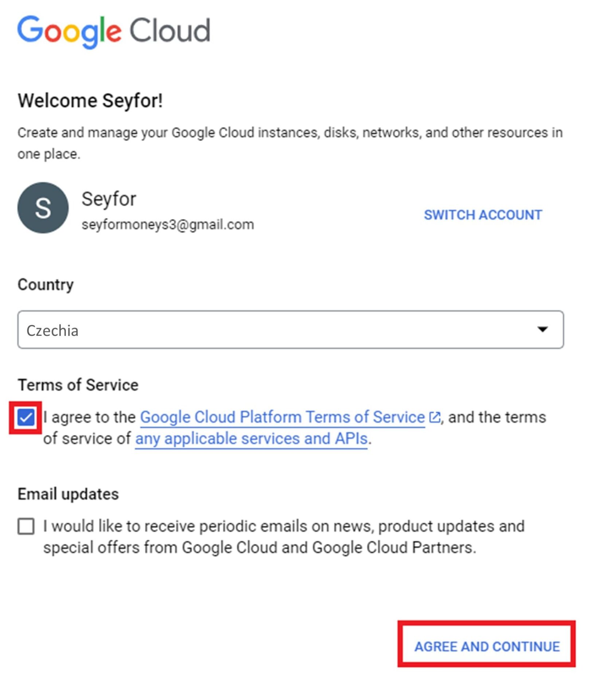The width and height of the screenshot is (592, 700).
Task: Click the periodic emails description text
Action: 284,537
